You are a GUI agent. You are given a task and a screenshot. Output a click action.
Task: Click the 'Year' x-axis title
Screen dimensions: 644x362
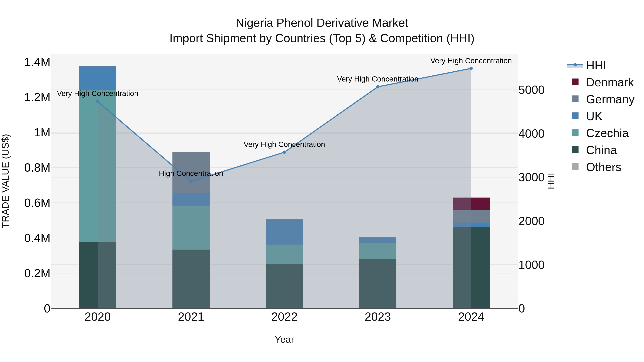[284, 339]
